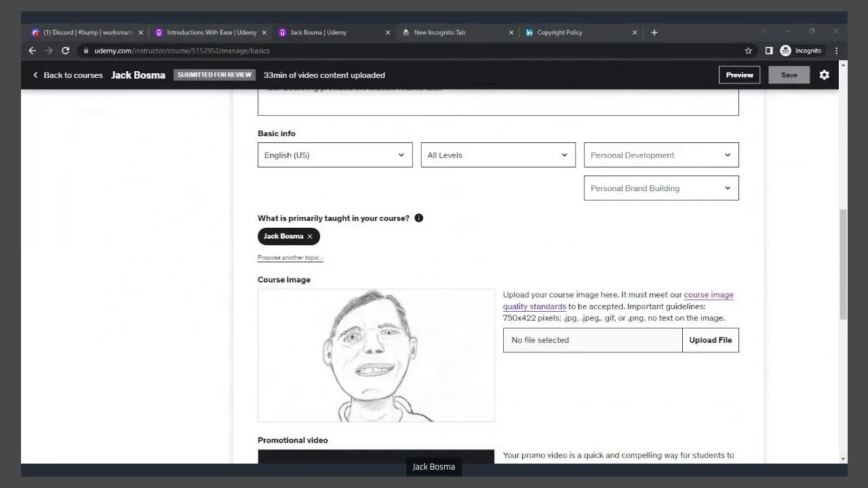Click the Promotional video heading
868x488 pixels.
tap(293, 441)
